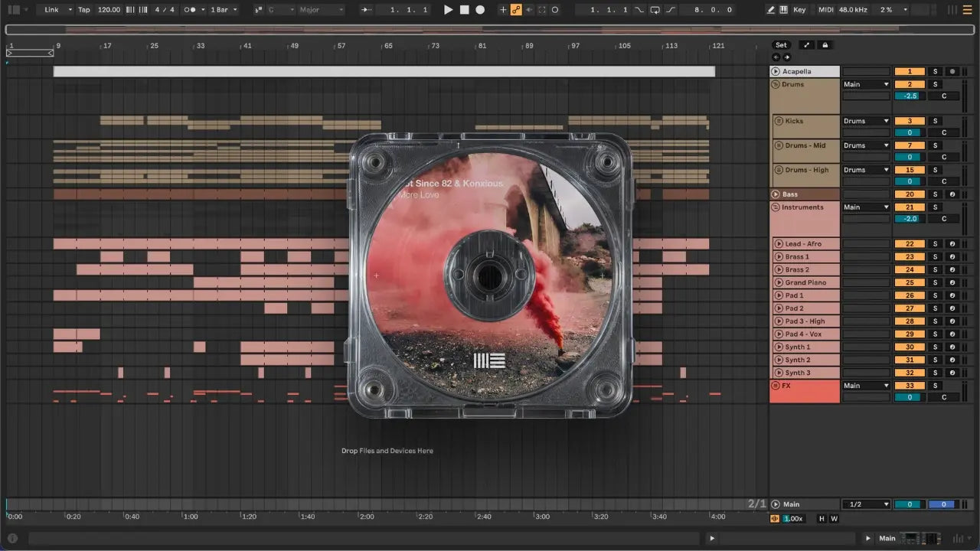Toggle the metronome button
Viewport: 980px width, 551px height.
coord(191,10)
